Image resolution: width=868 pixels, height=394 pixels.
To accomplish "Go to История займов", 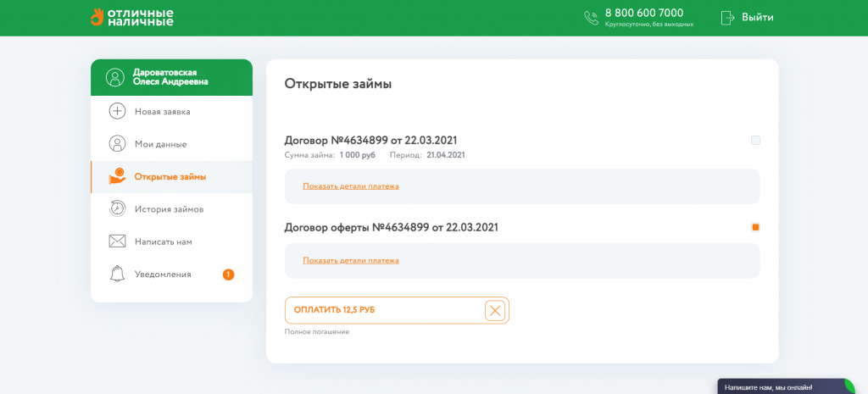I will click(x=171, y=209).
